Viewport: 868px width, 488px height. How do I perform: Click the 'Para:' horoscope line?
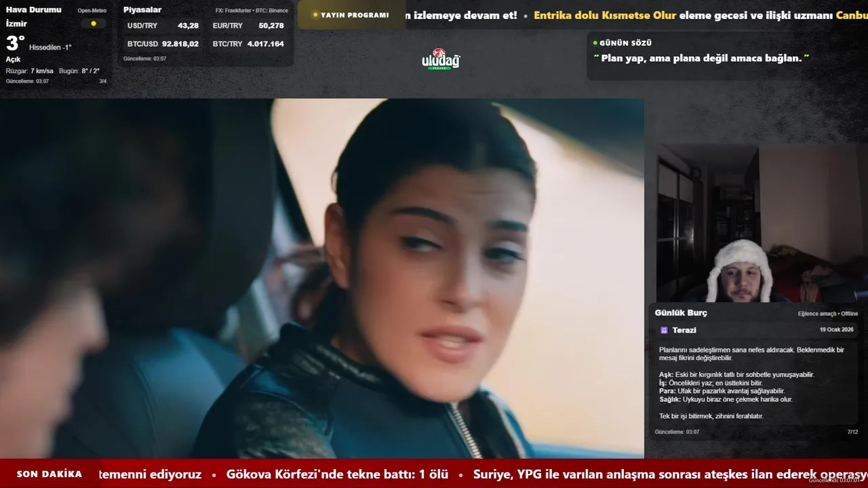click(722, 391)
